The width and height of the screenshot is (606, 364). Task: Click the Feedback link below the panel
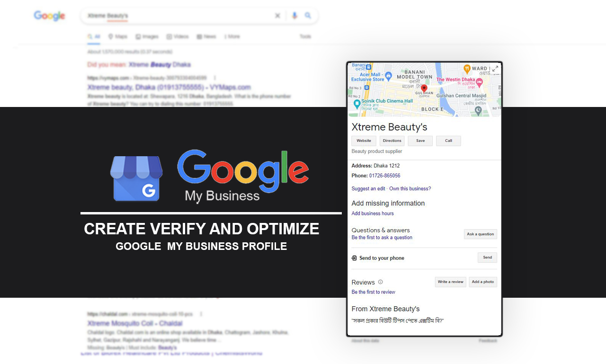pyautogui.click(x=488, y=341)
